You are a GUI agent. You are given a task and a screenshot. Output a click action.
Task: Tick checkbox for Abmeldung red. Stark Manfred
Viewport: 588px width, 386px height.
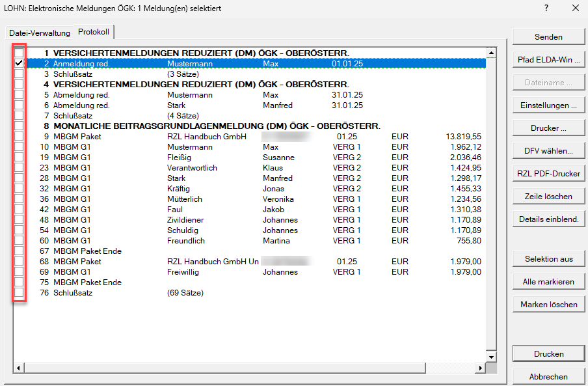[x=20, y=105]
